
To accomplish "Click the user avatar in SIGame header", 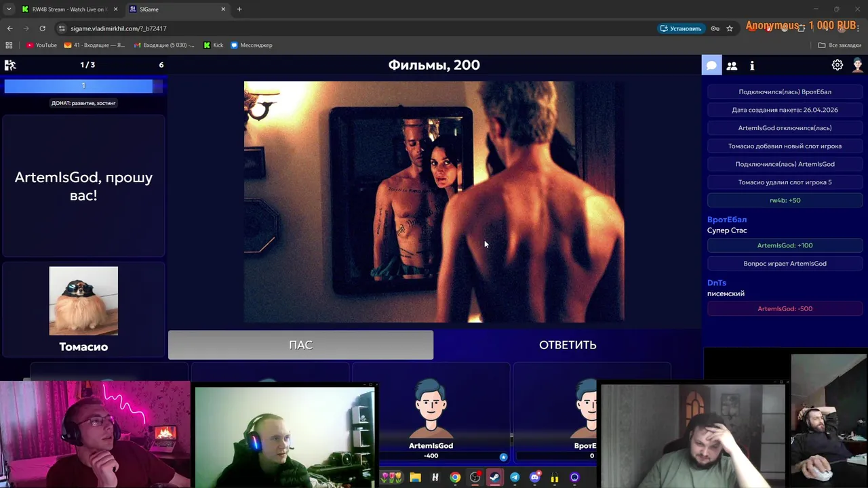I will (858, 65).
